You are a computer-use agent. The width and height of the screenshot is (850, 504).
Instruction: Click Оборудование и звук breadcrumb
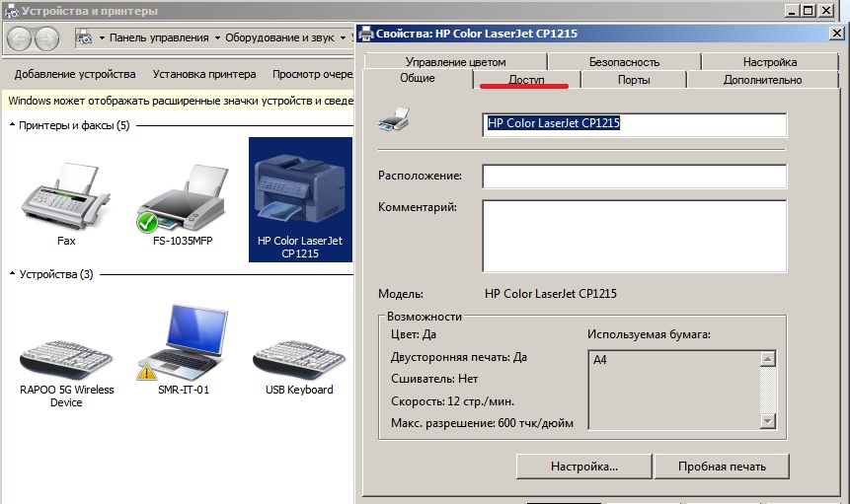(279, 37)
